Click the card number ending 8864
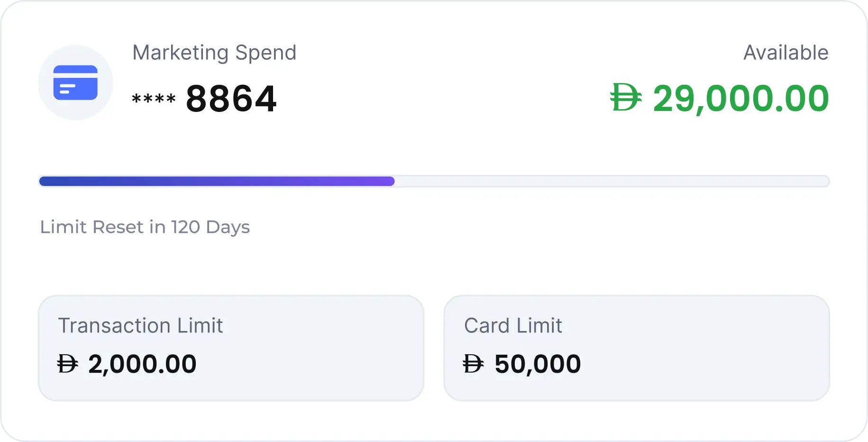This screenshot has width=868, height=442. tap(231, 99)
